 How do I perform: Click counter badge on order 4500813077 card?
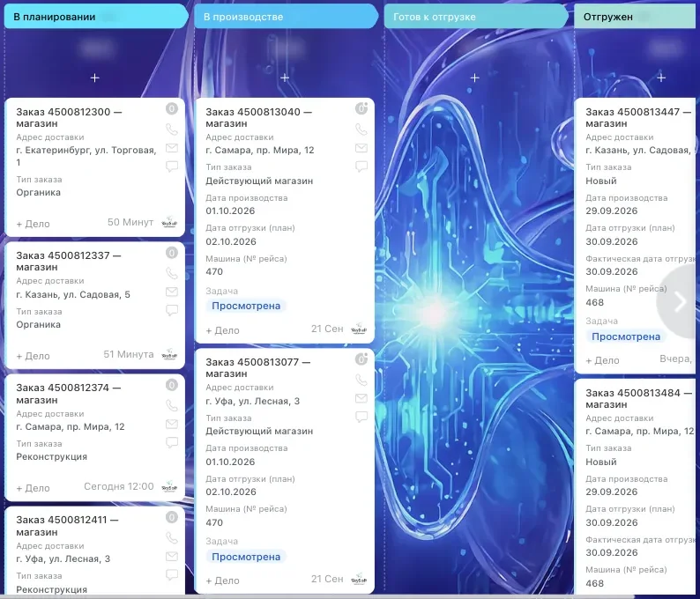(361, 359)
